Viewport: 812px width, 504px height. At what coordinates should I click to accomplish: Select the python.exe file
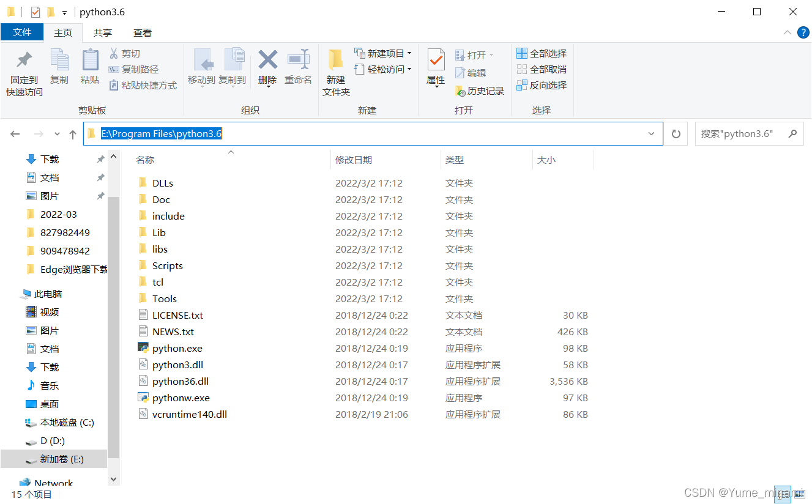tap(177, 348)
